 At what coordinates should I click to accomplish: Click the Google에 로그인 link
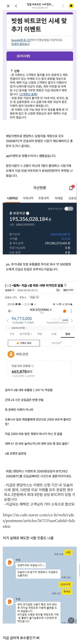pyautogui.click(x=21, y=40)
